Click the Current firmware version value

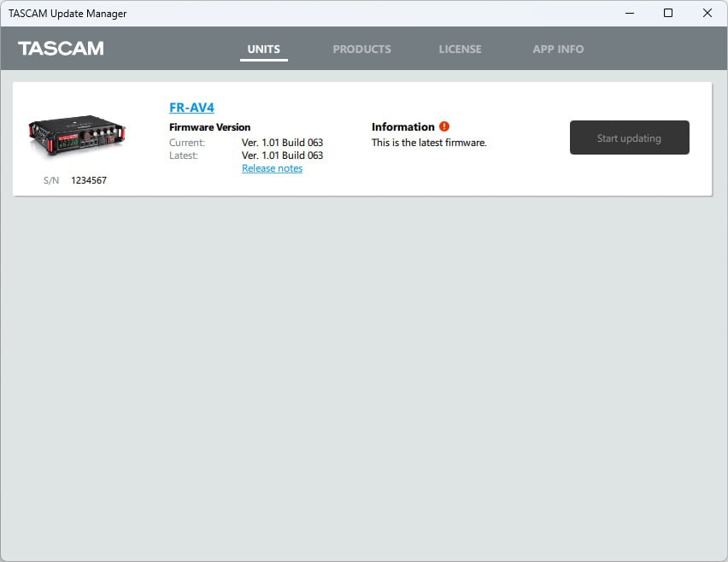click(282, 143)
